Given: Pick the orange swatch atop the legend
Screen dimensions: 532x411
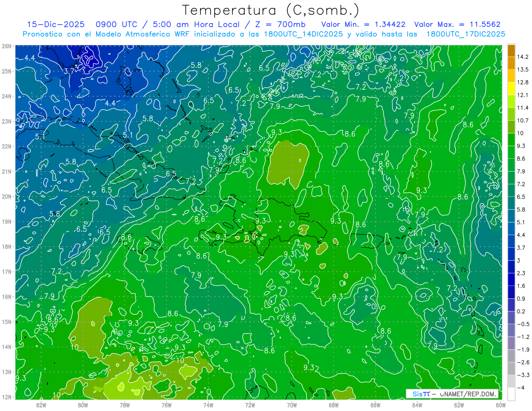Looking at the screenshot, I should coord(512,51).
